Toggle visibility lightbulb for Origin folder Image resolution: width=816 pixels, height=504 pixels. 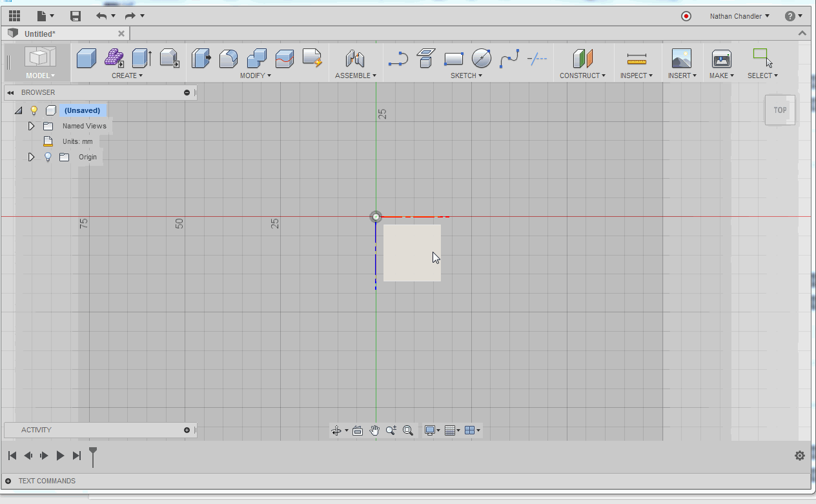coord(48,157)
